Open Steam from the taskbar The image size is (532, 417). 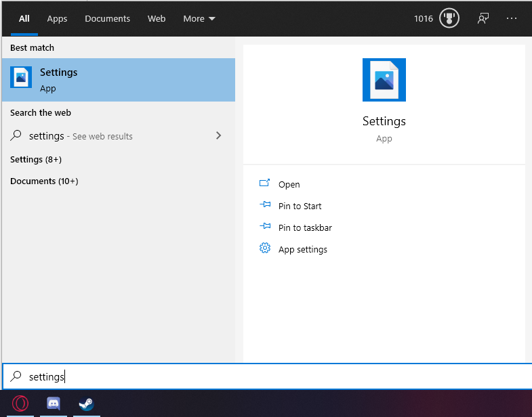click(x=87, y=403)
